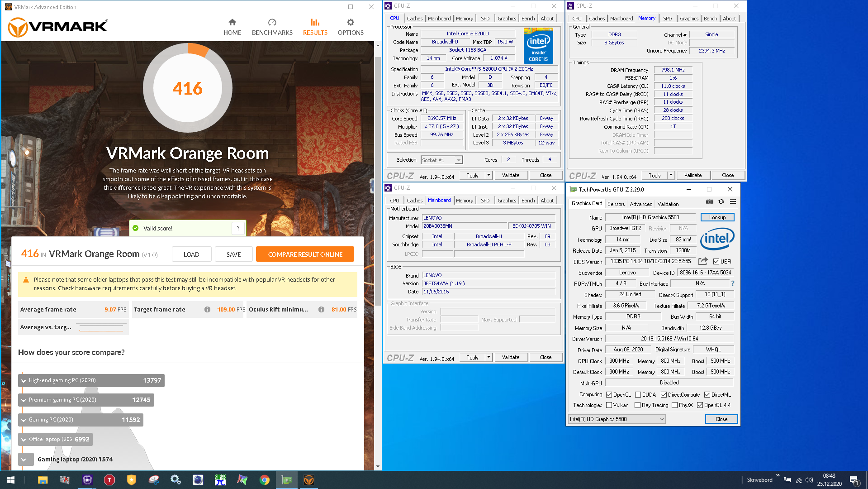This screenshot has width=868, height=489.
Task: Click GPU-Z BIOS export share icon
Action: tap(703, 261)
